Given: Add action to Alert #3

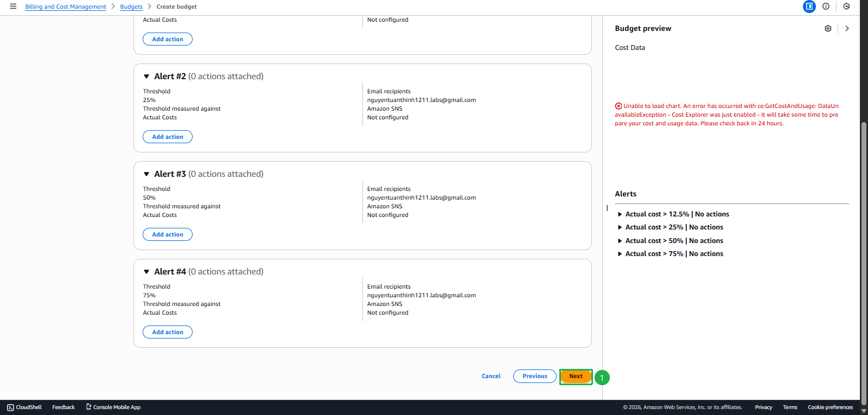Looking at the screenshot, I should click(168, 234).
